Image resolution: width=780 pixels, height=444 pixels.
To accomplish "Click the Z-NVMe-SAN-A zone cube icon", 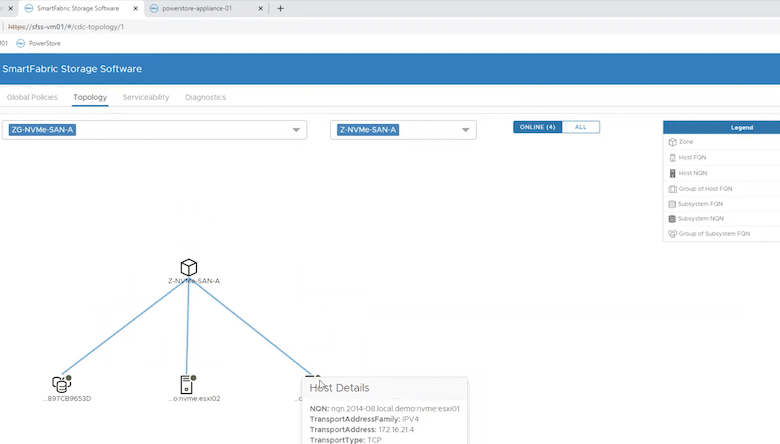I will 189,267.
